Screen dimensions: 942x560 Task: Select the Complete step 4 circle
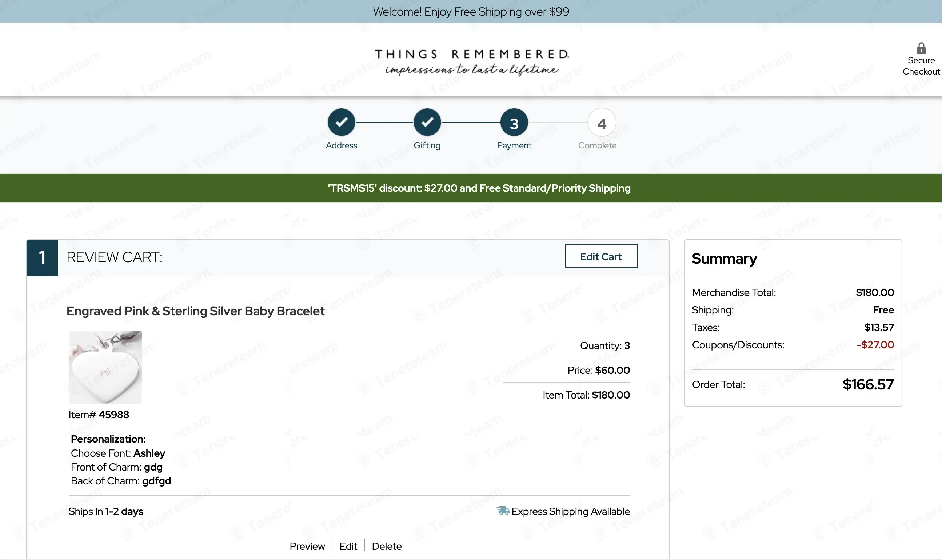pyautogui.click(x=602, y=122)
